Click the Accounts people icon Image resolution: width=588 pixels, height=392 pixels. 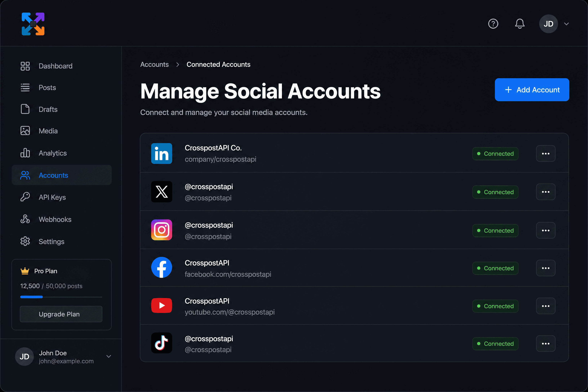(x=25, y=175)
